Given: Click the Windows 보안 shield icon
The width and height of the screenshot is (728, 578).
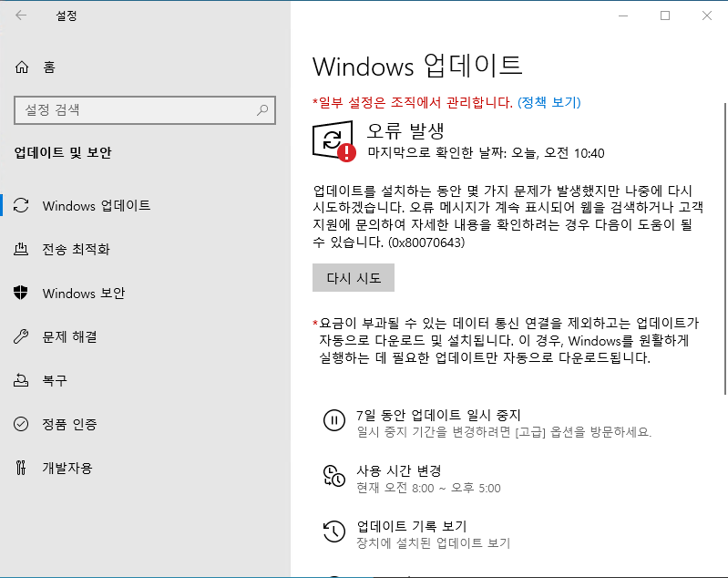Looking at the screenshot, I should pos(21,293).
